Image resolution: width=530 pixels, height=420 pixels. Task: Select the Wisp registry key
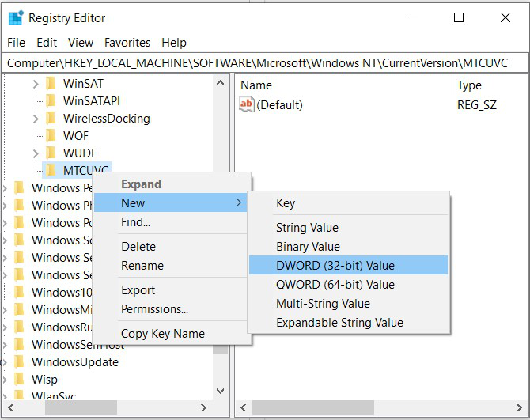pyautogui.click(x=44, y=380)
